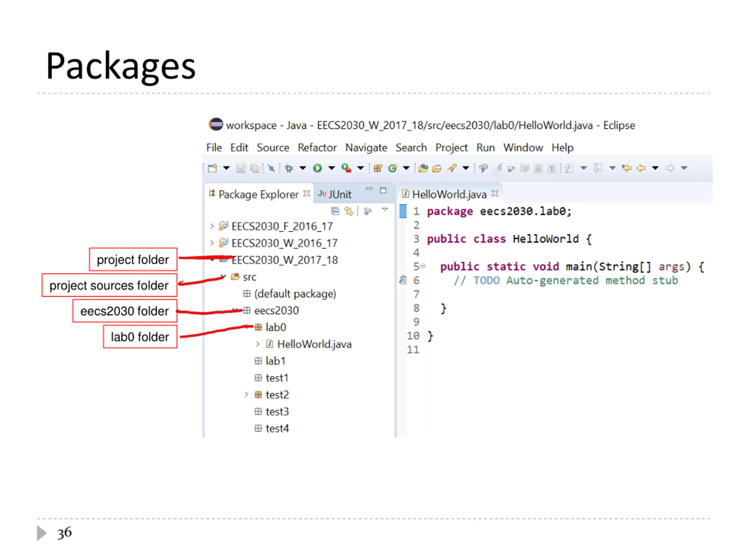This screenshot has width=747, height=560.
Task: Expand the test2 package node
Action: coord(246,394)
